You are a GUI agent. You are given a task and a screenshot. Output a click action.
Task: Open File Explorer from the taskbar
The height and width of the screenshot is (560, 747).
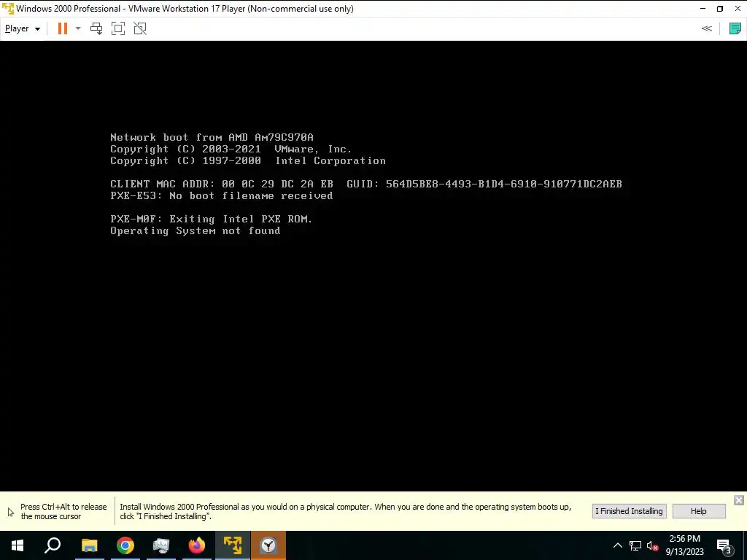click(89, 545)
